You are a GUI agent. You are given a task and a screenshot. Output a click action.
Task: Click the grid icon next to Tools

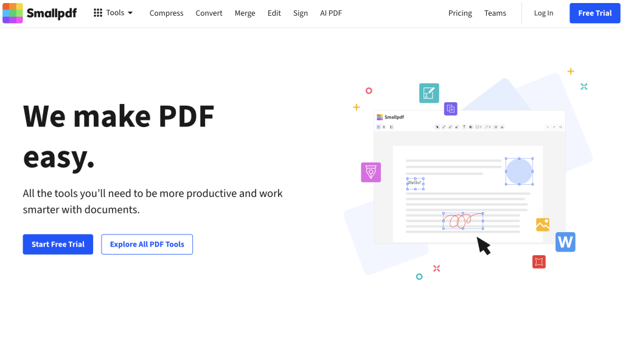click(97, 12)
